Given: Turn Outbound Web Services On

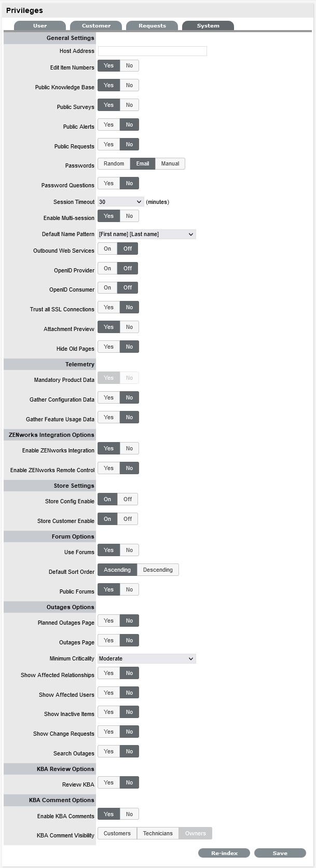Looking at the screenshot, I should click(107, 249).
